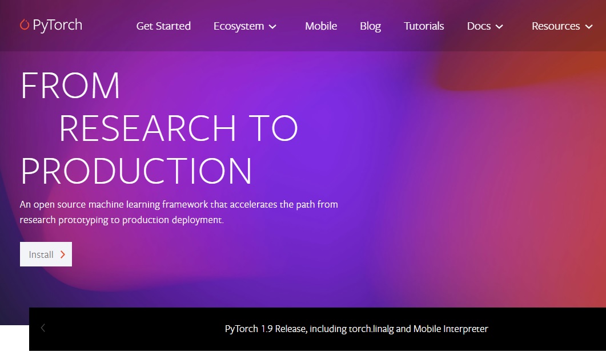Click the PyTorch wordmark in header

coord(57,25)
